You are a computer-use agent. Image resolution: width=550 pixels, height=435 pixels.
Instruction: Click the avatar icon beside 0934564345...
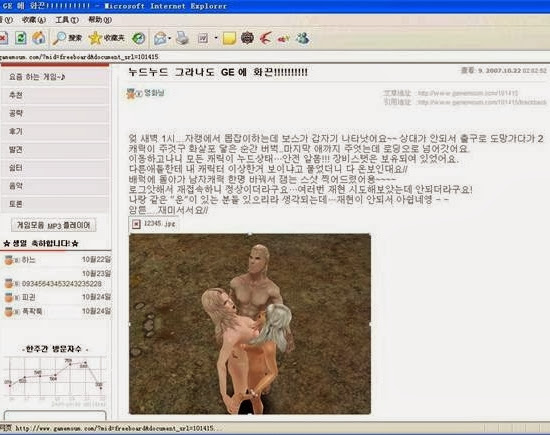(x=9, y=283)
